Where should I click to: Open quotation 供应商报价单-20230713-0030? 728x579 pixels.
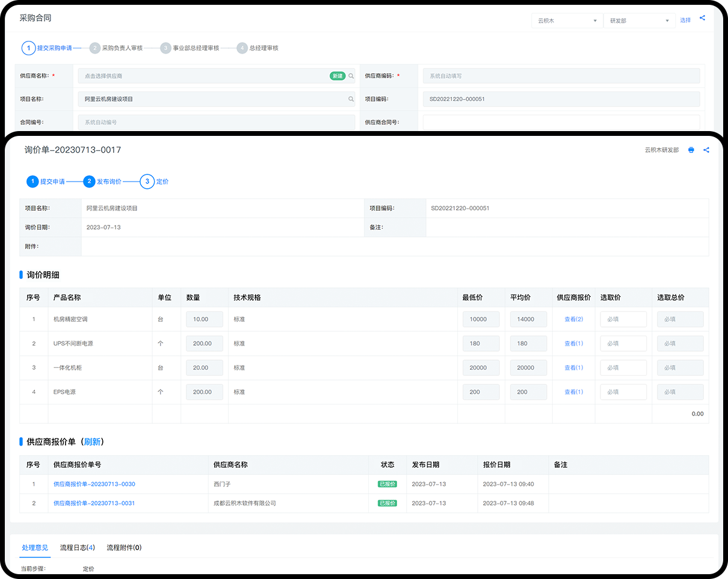[x=94, y=484]
